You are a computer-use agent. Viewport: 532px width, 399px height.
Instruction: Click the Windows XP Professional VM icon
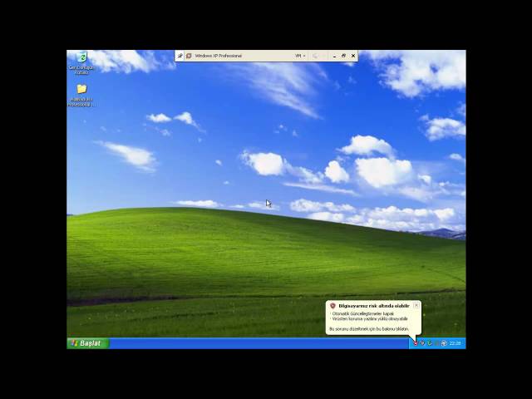coord(189,56)
